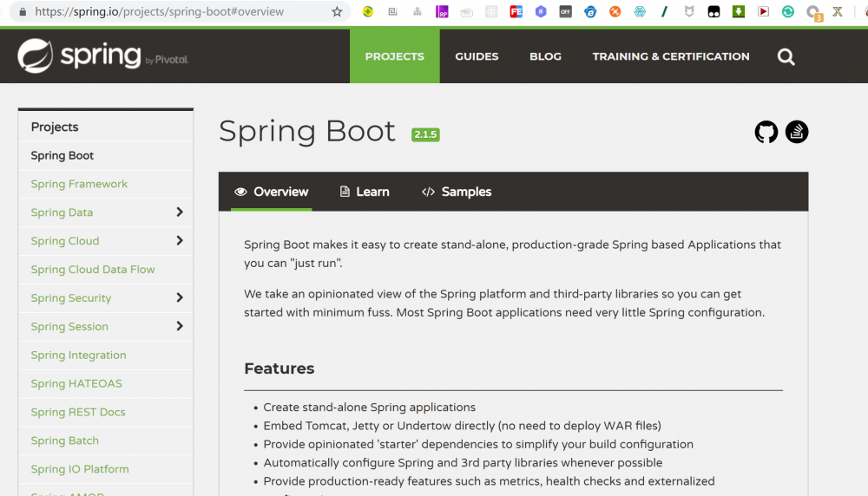Open the site search magnifier icon
This screenshot has width=868, height=496.
(x=786, y=57)
